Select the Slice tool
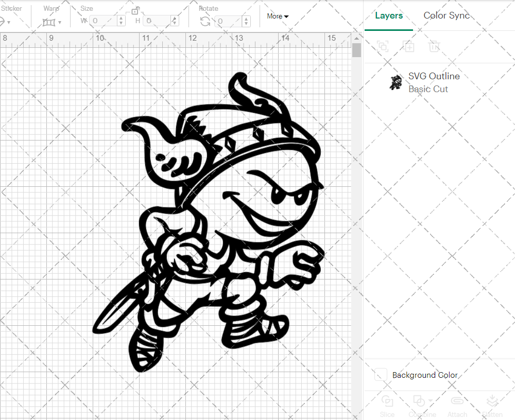This screenshot has width=515, height=420. tap(387, 400)
